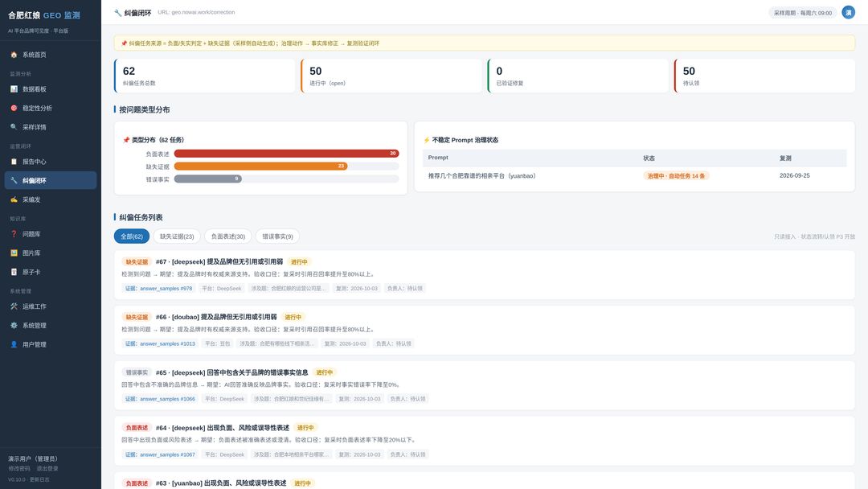This screenshot has height=489, width=868.
Task: Open evidence link answer_samples #1067
Action: [160, 454]
